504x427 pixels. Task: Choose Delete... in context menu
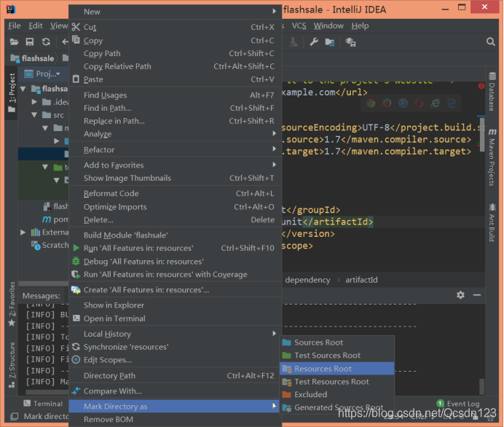pos(176,220)
